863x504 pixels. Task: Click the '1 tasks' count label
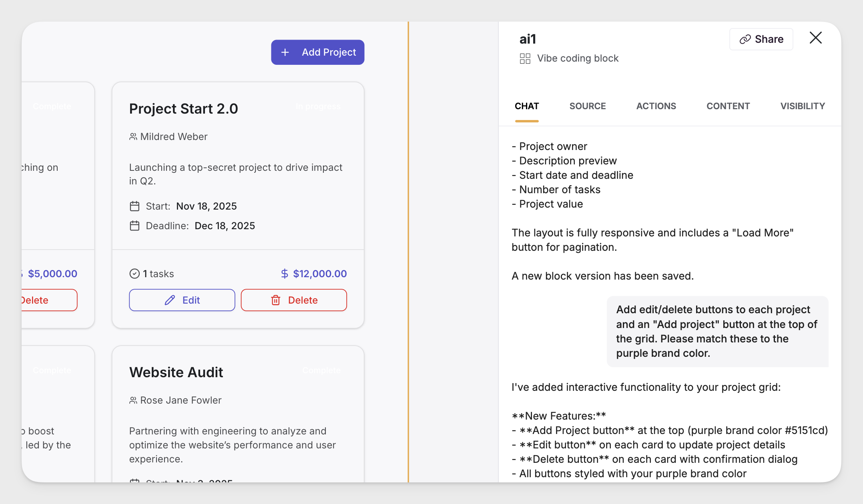click(159, 274)
